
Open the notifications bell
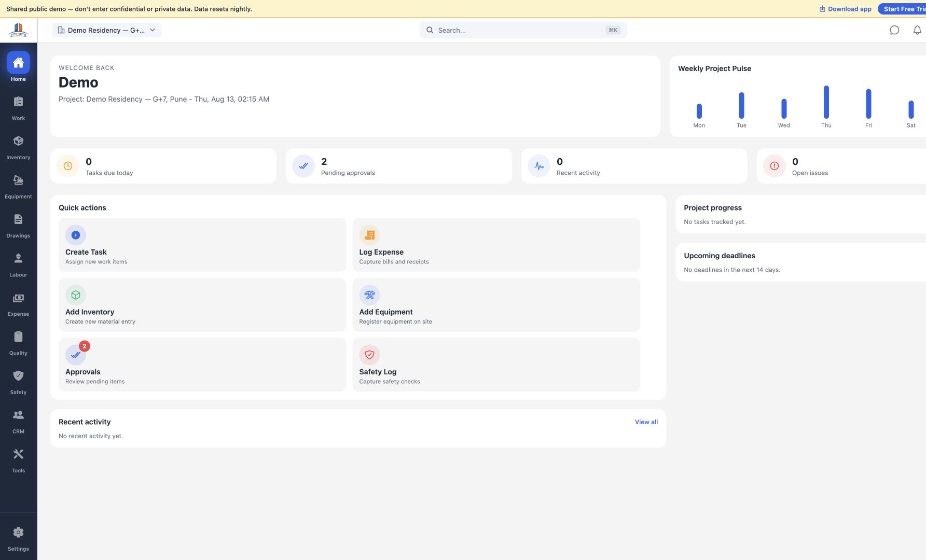tap(917, 30)
